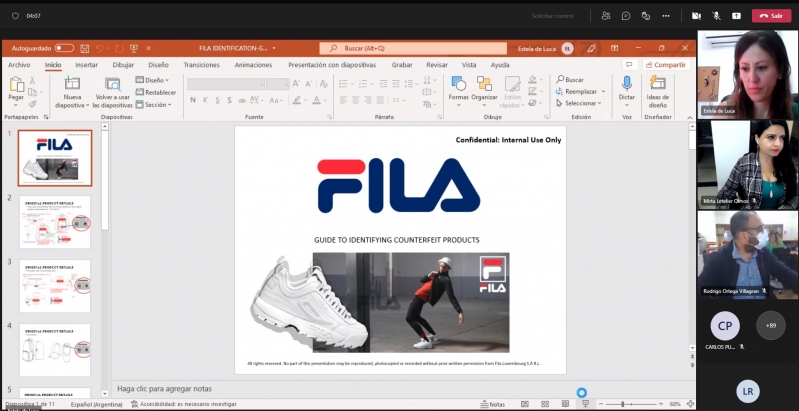This screenshot has height=411, width=799.
Task: Expand customize quick access toolbar arrow
Action: pos(148,48)
